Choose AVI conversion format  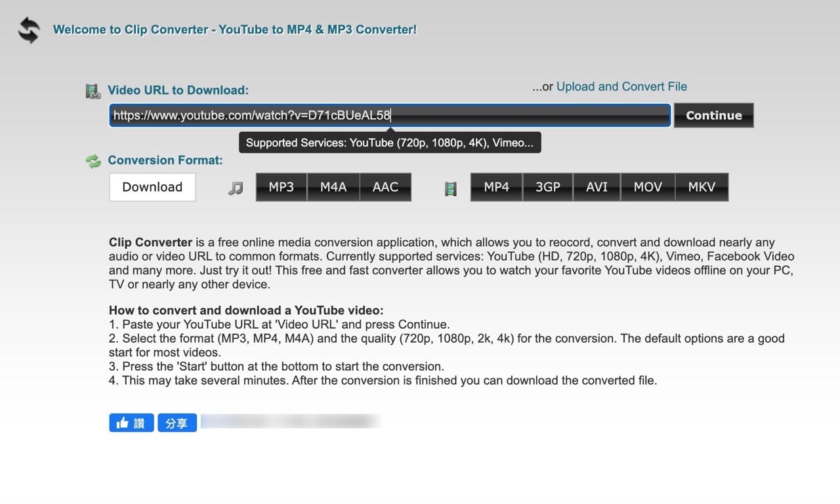(597, 187)
